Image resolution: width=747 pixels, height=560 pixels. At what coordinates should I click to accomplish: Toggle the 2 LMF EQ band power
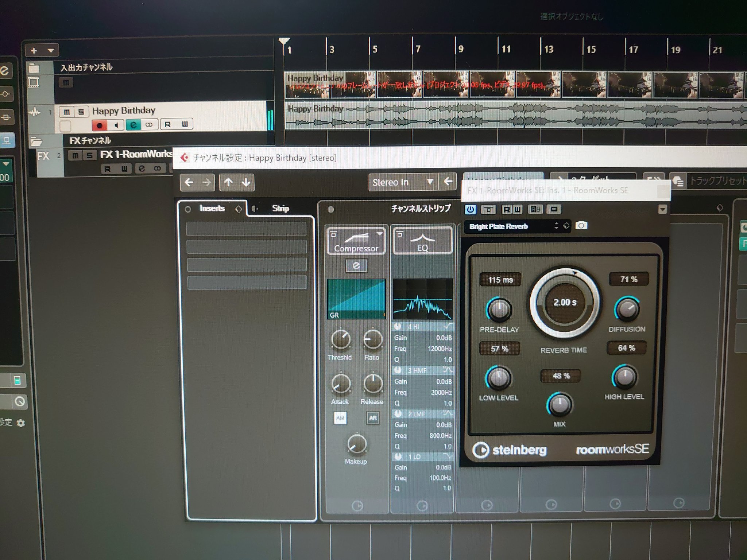point(398,413)
